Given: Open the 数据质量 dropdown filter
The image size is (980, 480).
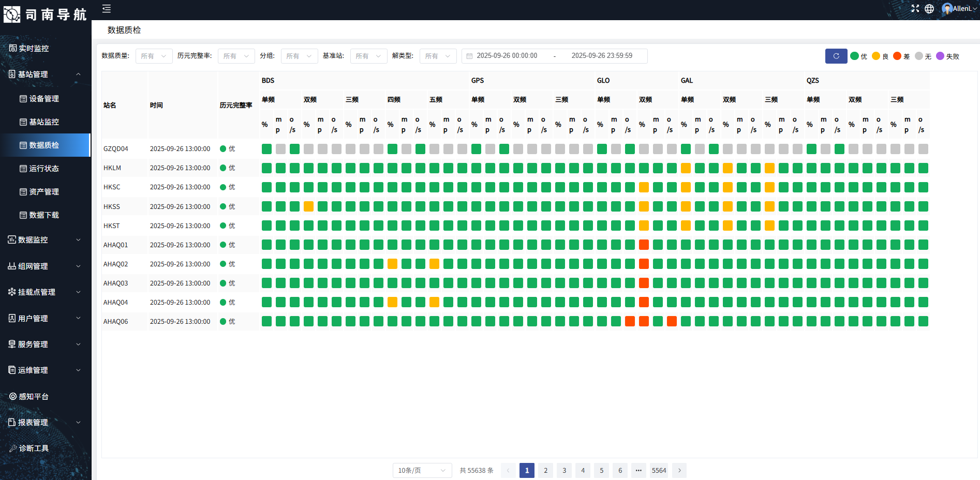Looking at the screenshot, I should (154, 56).
